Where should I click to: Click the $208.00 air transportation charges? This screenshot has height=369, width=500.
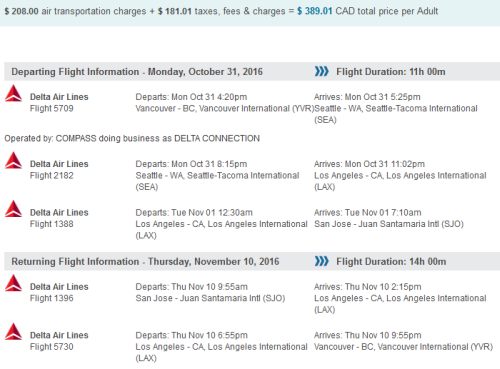tap(21, 11)
